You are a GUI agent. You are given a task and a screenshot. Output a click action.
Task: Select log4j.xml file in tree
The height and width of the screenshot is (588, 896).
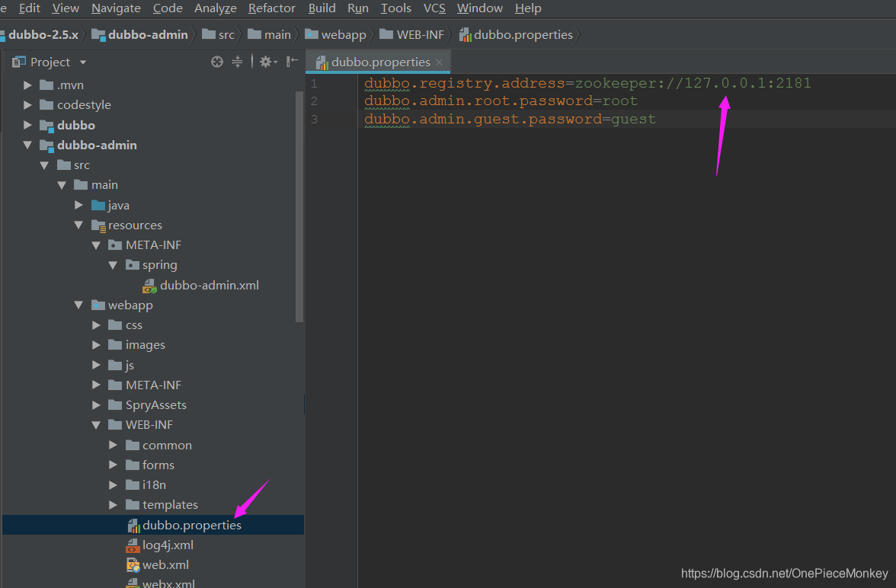click(160, 545)
